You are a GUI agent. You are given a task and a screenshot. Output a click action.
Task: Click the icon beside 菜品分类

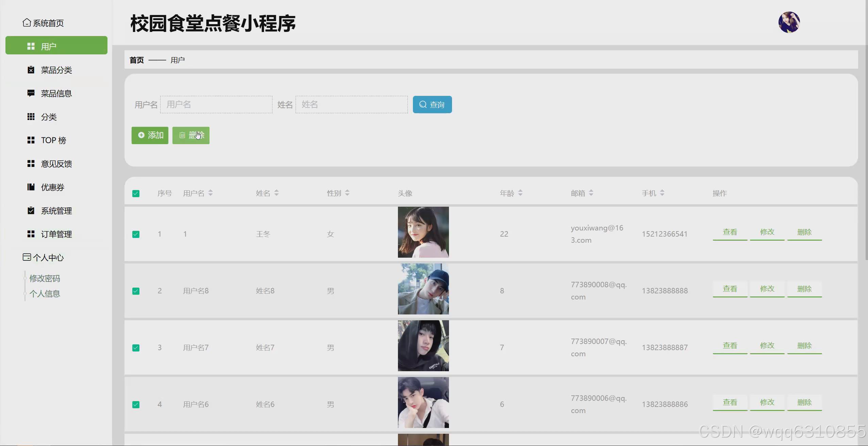tap(31, 70)
